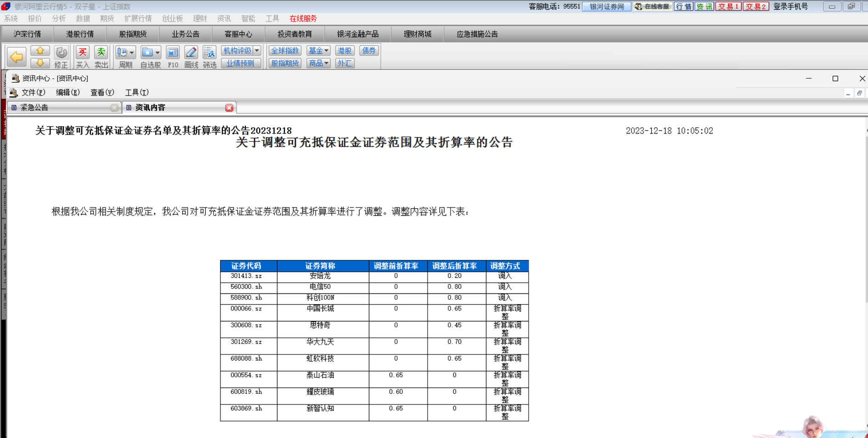Open the 扩展行情 menu
Viewport: 868px width, 438px height.
[138, 18]
